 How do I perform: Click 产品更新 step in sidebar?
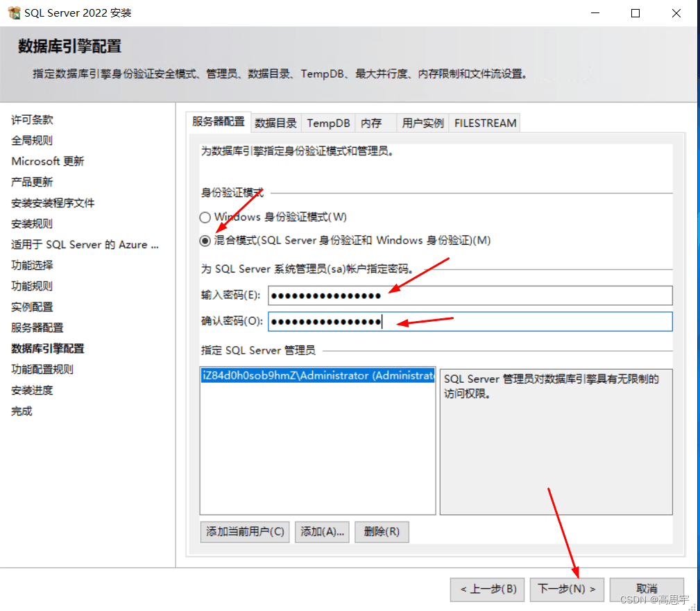(32, 182)
